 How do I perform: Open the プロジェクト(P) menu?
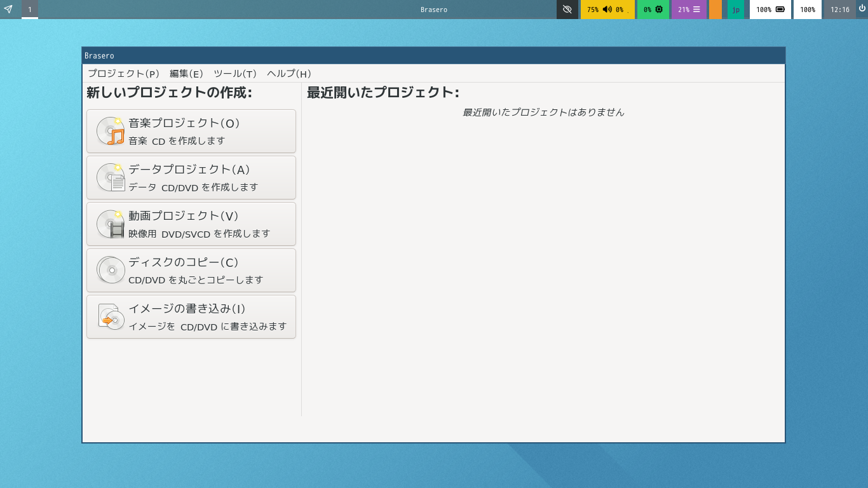[x=123, y=73]
